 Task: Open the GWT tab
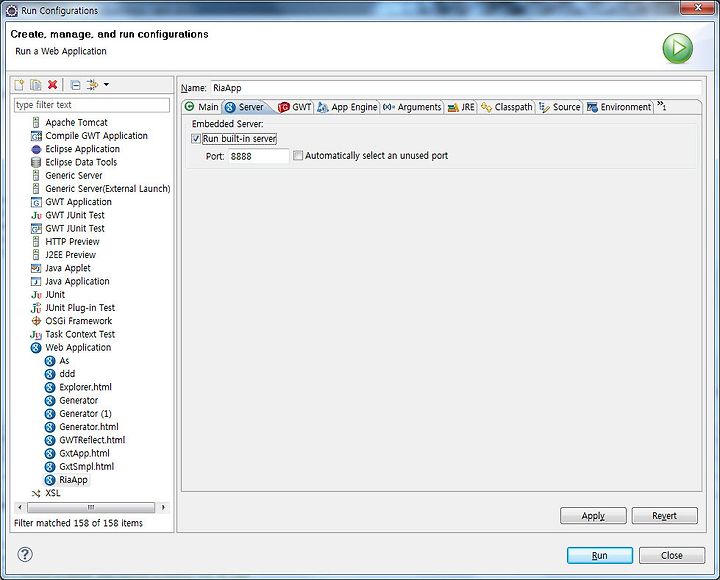[x=295, y=107]
